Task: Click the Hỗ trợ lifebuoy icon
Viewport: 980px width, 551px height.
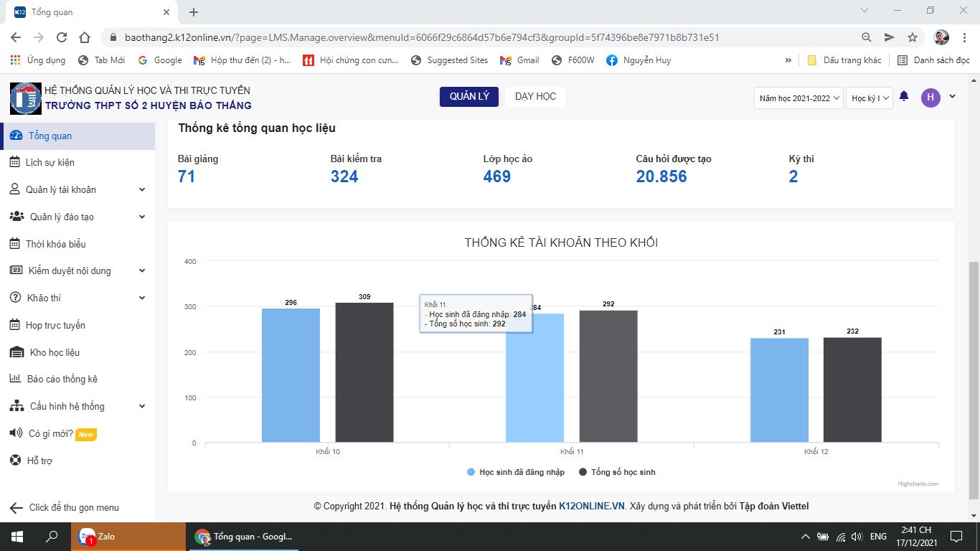Action: pos(14,461)
